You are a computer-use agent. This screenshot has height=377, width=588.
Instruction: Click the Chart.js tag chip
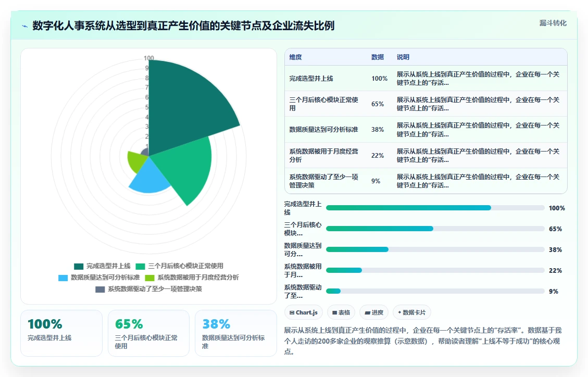tap(304, 312)
